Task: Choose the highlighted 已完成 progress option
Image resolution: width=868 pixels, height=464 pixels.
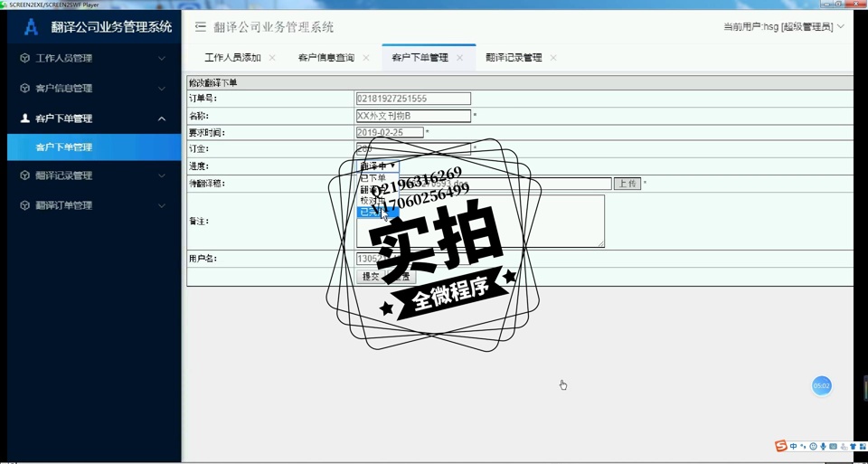Action: pyautogui.click(x=378, y=212)
